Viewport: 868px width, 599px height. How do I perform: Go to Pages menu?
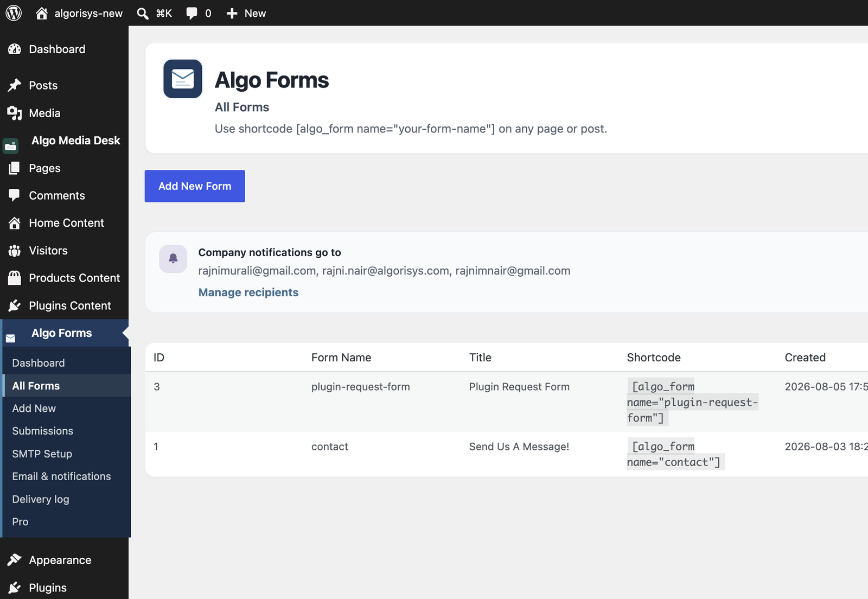tap(44, 168)
